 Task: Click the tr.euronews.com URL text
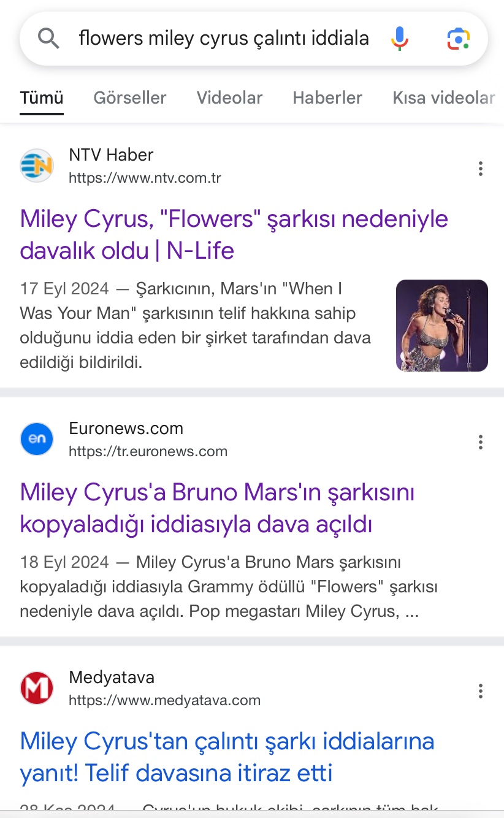[148, 452]
